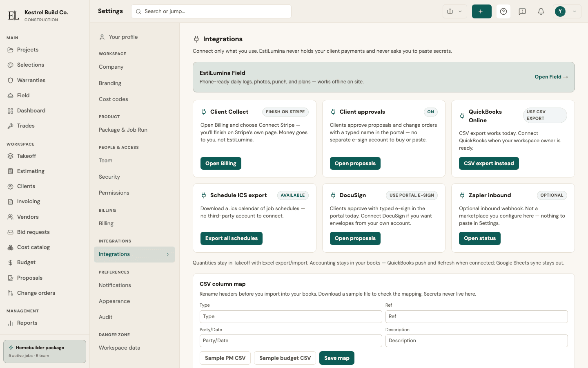Go to Permissions settings
588x368 pixels.
134,193
